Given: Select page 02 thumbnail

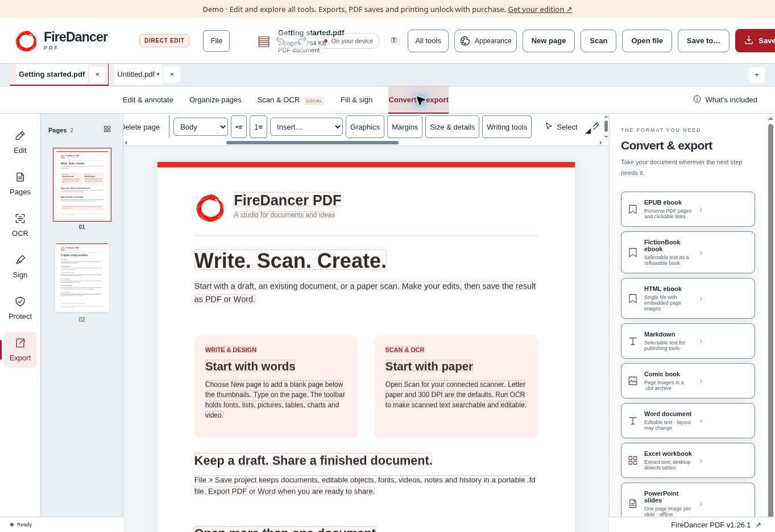Looking at the screenshot, I should tap(82, 277).
